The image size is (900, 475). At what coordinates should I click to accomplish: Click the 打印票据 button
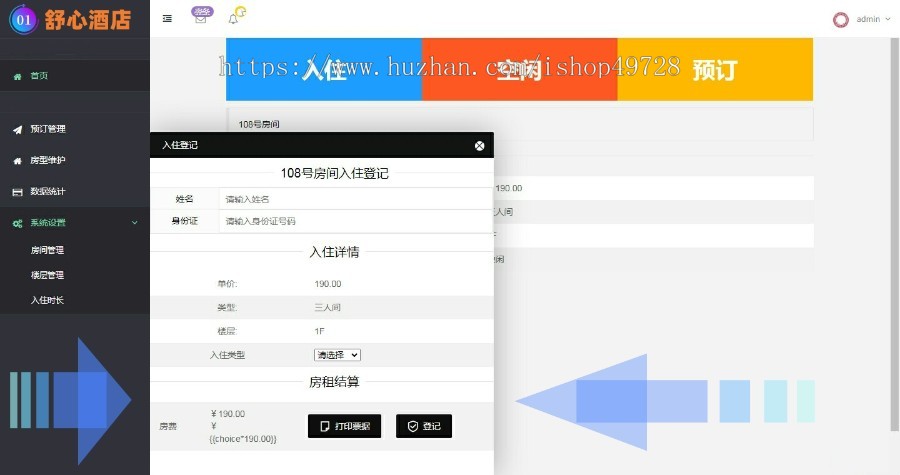[x=344, y=426]
